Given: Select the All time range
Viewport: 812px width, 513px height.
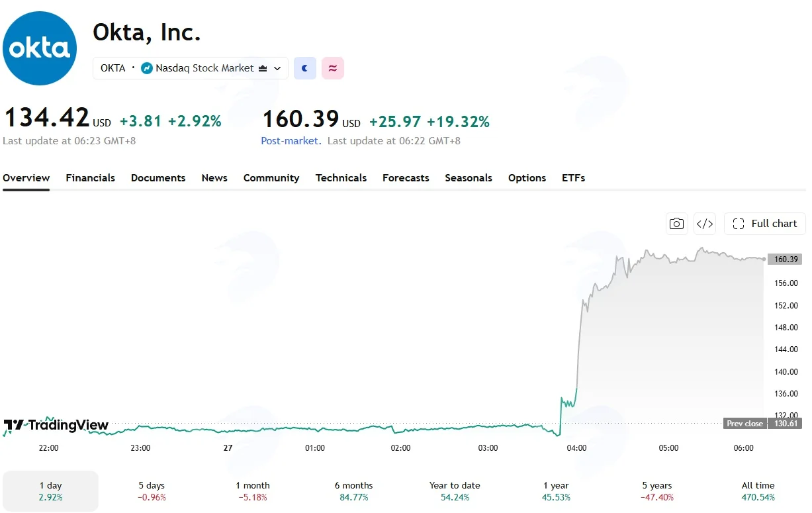Looking at the screenshot, I should (758, 491).
